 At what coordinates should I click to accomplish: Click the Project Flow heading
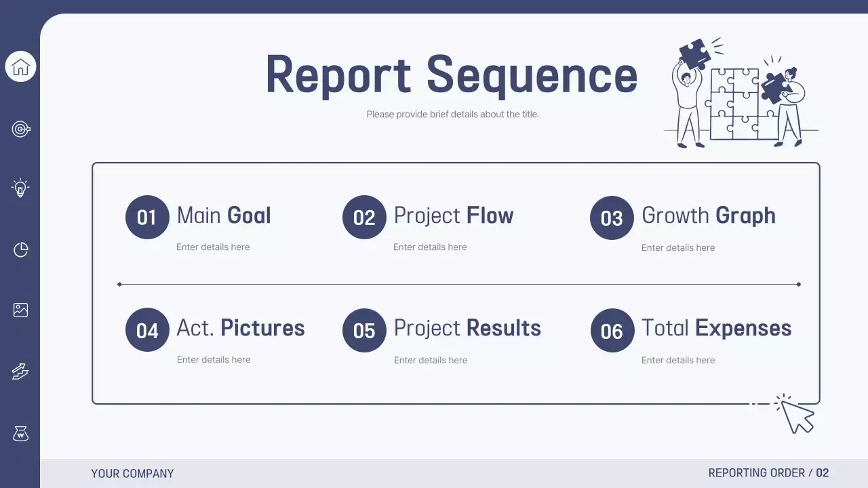click(454, 216)
